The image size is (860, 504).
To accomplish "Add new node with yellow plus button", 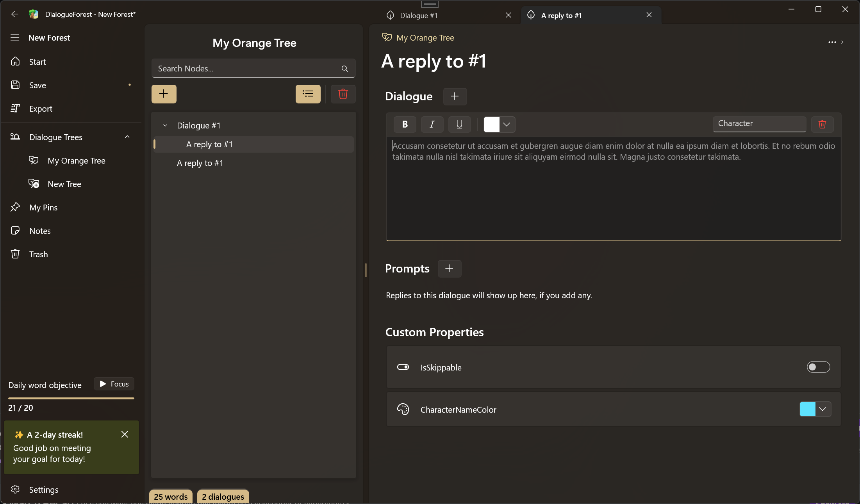I will (164, 94).
